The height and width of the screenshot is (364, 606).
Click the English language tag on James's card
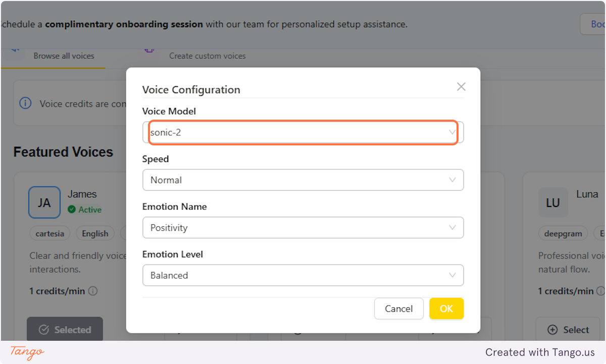tap(95, 233)
